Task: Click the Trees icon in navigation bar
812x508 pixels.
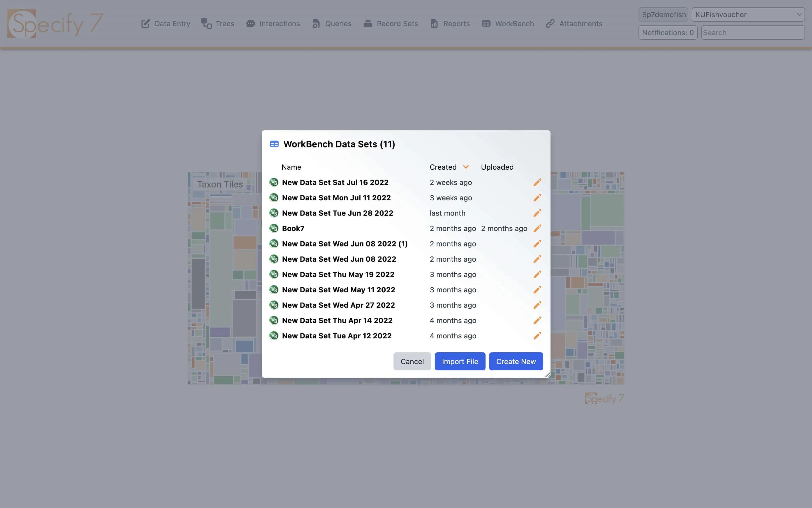Action: pyautogui.click(x=206, y=23)
